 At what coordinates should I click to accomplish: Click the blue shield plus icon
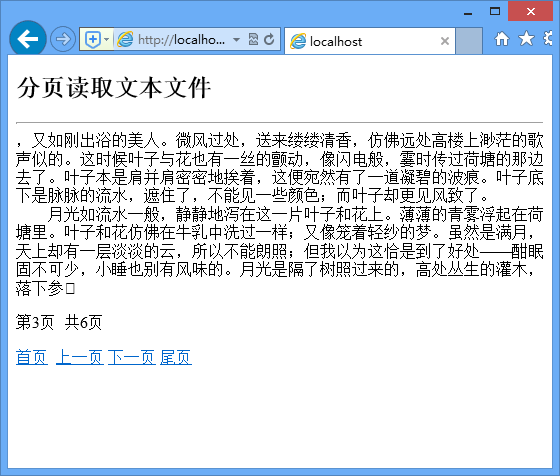(93, 39)
